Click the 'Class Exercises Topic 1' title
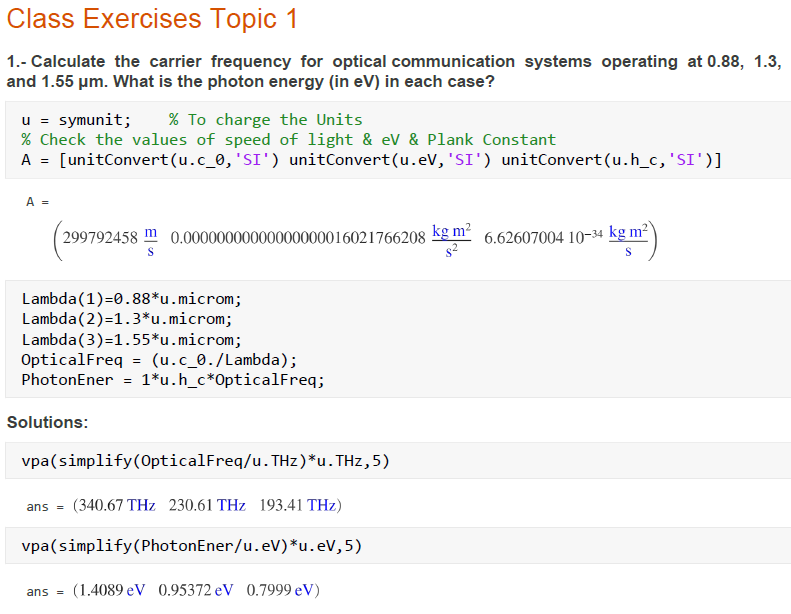This screenshot has height=614, width=791. coord(151,19)
